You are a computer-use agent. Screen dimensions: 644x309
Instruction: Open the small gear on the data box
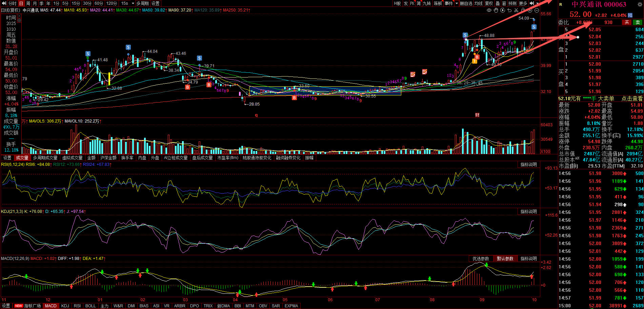pos(19,20)
